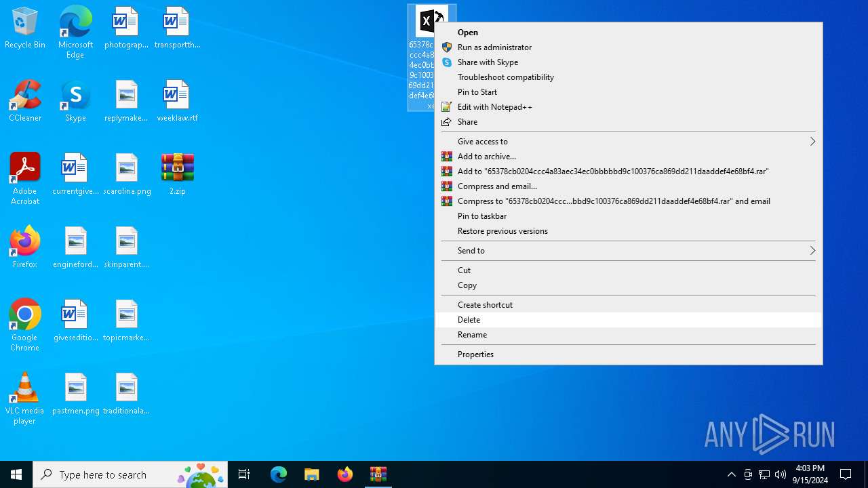This screenshot has width=868, height=488.
Task: Select the photograp... Word document icon
Action: point(126,27)
